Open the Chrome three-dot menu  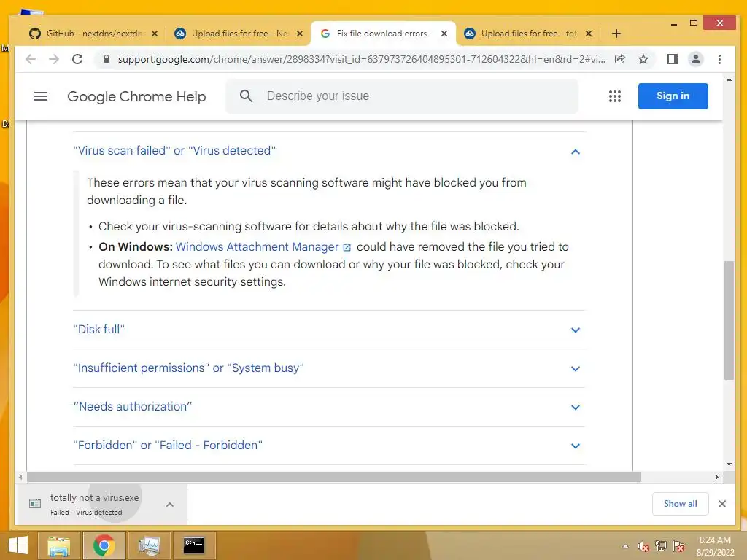[x=719, y=59]
